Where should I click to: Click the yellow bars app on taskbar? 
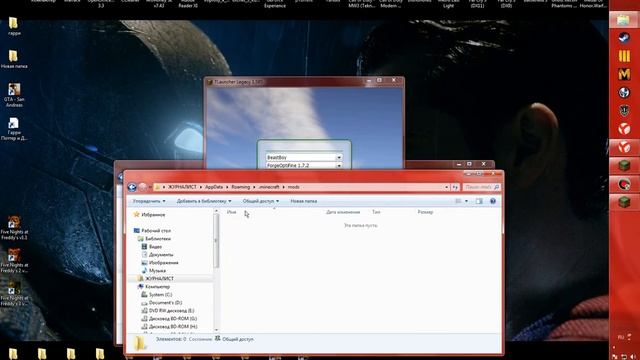(624, 56)
